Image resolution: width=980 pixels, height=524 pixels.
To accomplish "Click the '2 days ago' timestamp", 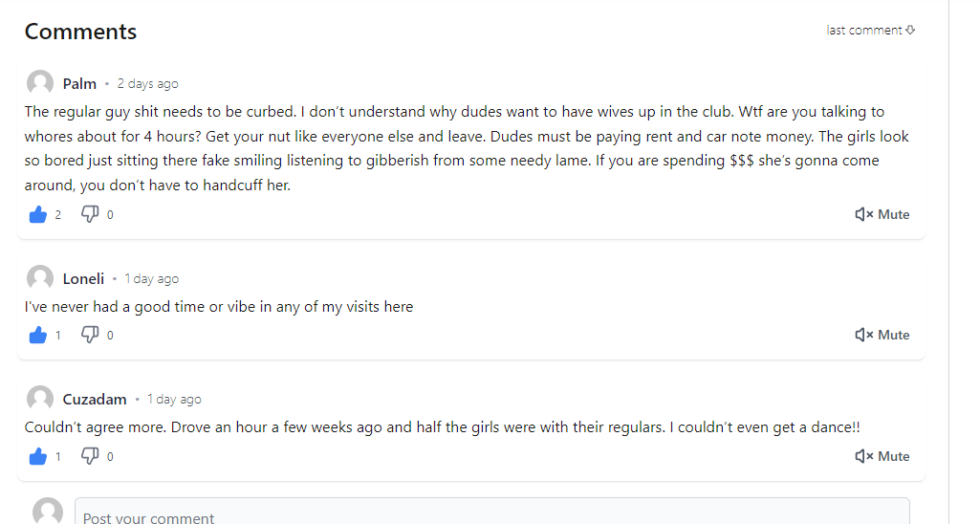I will click(147, 84).
